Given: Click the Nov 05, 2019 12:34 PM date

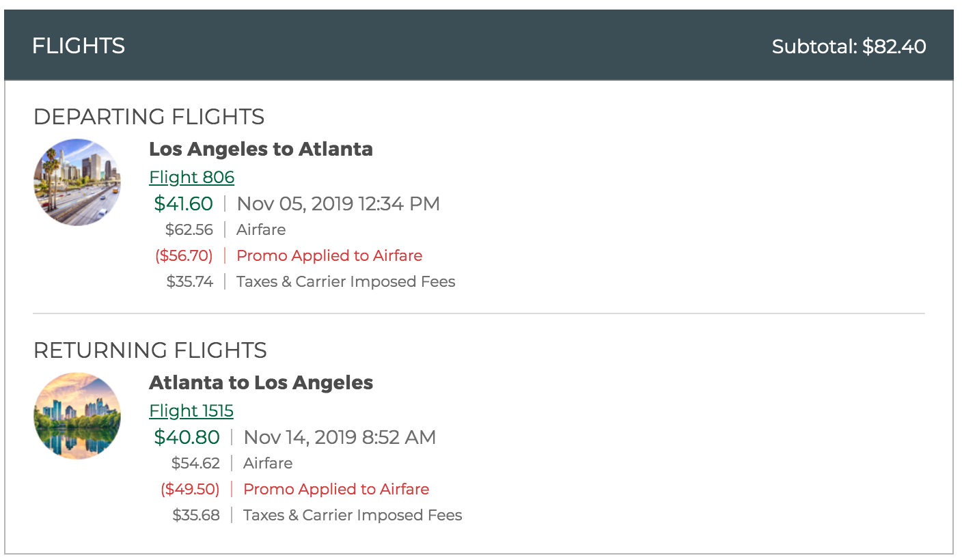Looking at the screenshot, I should [339, 204].
